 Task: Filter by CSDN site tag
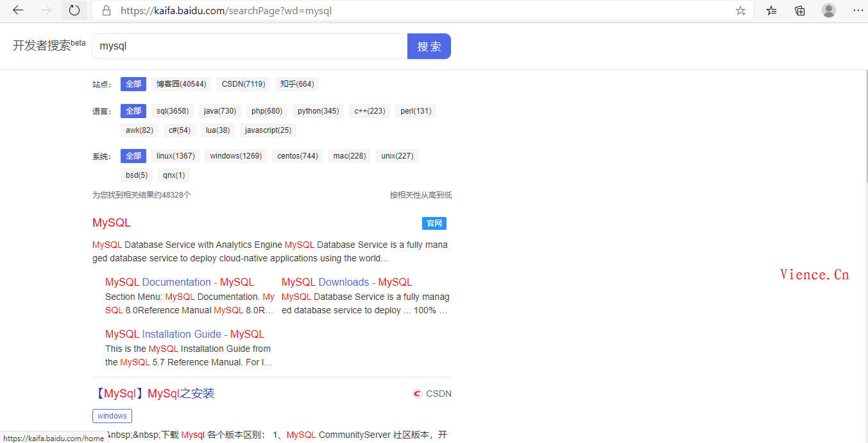click(x=243, y=84)
